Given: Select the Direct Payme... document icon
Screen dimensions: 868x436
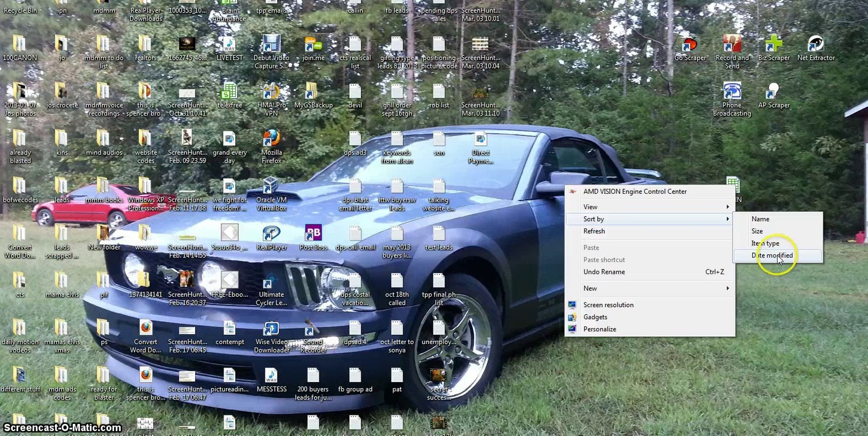Looking at the screenshot, I should pyautogui.click(x=481, y=147).
